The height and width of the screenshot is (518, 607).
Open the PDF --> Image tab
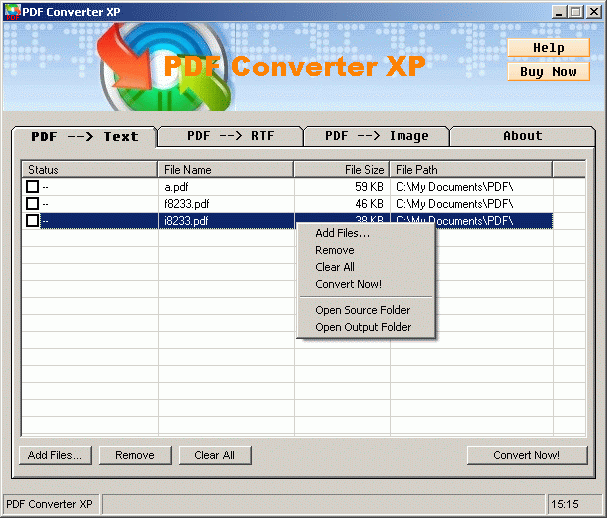(x=376, y=136)
